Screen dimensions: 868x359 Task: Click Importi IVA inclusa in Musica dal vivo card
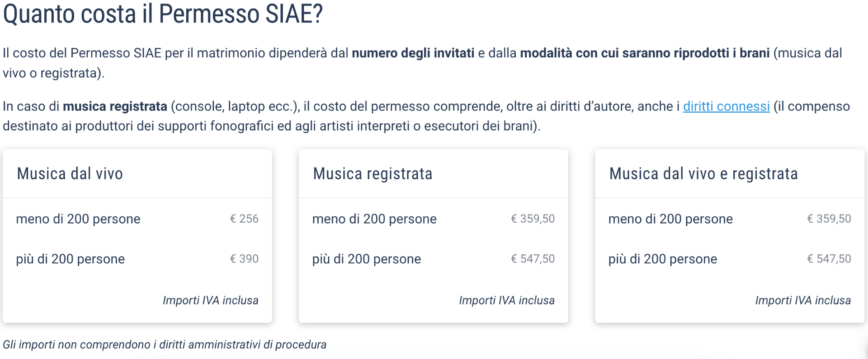[x=211, y=300]
